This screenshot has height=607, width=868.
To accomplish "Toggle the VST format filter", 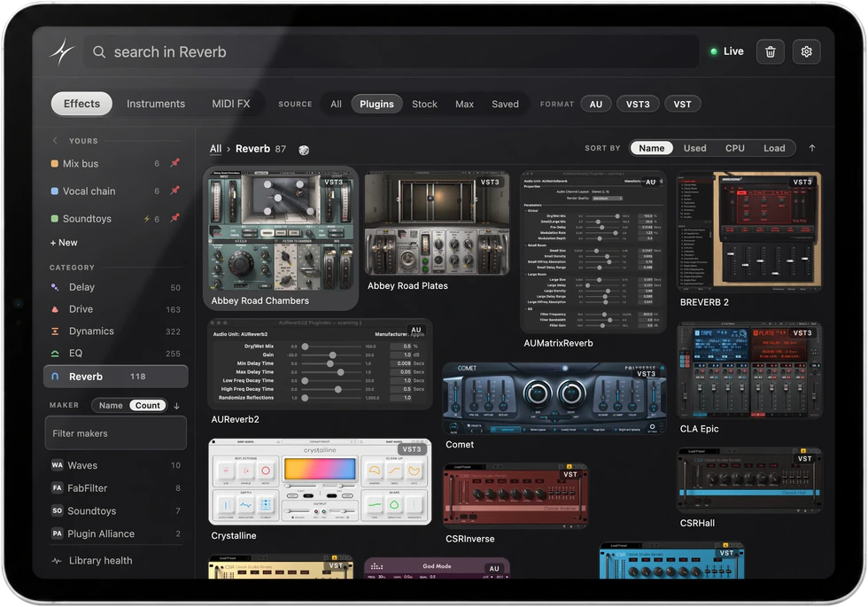I will (682, 105).
